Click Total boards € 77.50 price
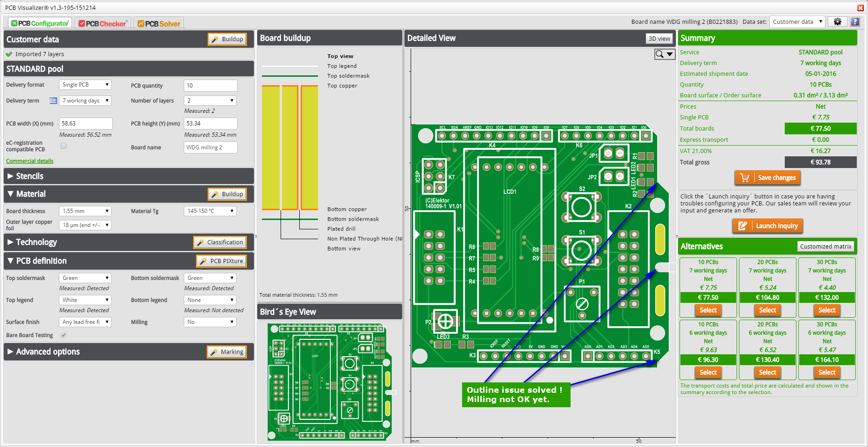Image resolution: width=868 pixels, height=447 pixels. pyautogui.click(x=820, y=129)
